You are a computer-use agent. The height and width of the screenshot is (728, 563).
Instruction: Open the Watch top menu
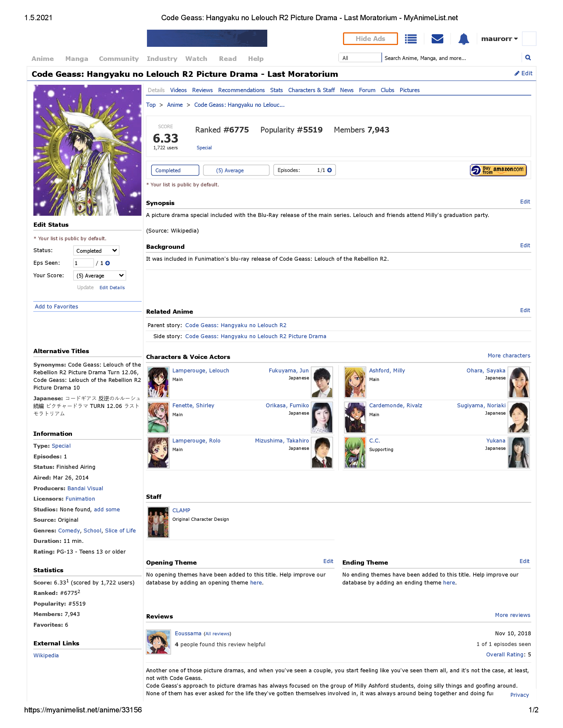click(196, 59)
